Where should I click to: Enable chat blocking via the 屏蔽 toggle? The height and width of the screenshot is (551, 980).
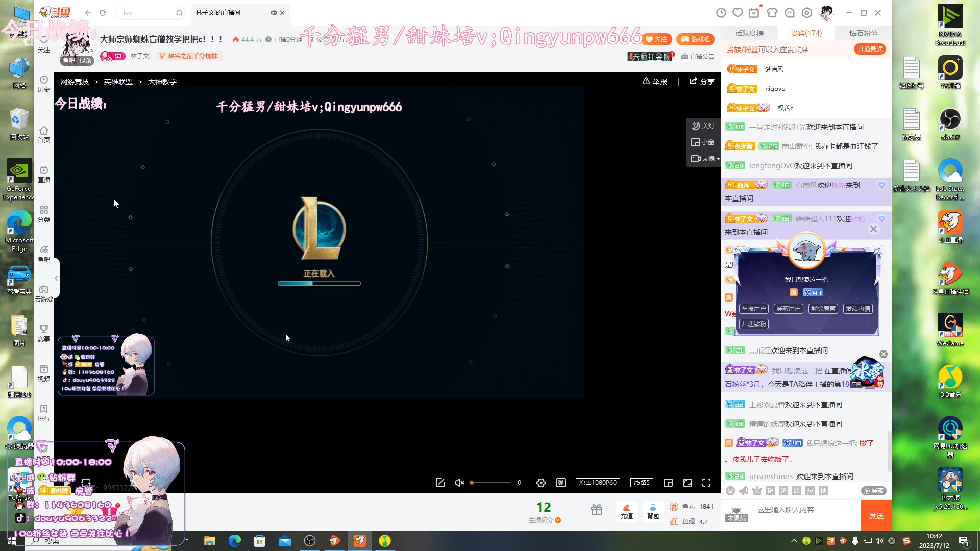874,491
